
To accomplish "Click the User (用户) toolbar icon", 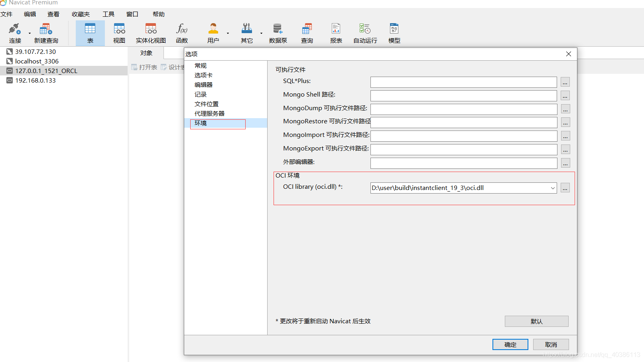I will click(213, 33).
